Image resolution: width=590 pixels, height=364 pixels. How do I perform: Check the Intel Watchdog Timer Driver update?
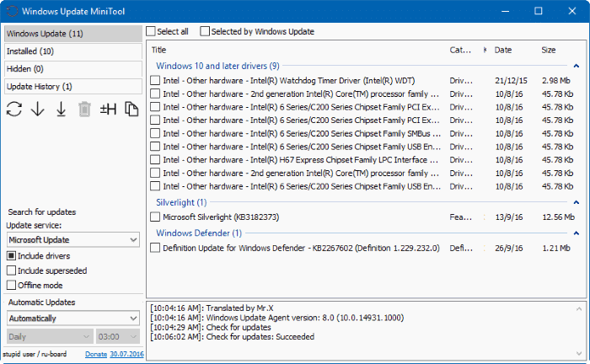click(x=155, y=81)
